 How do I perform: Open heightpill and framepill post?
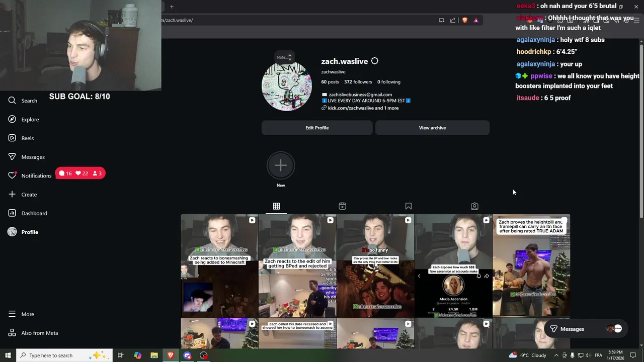coord(531,265)
